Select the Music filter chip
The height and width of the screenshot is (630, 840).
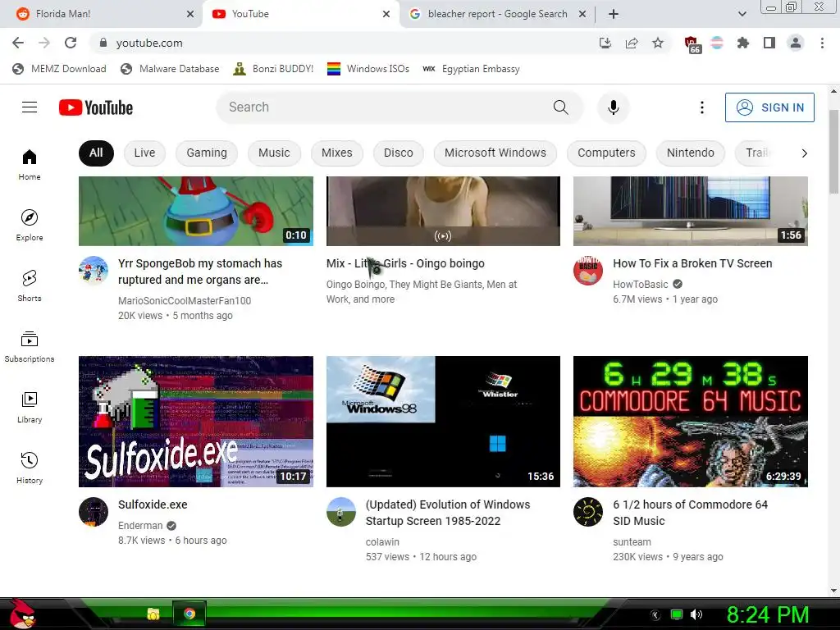[274, 153]
